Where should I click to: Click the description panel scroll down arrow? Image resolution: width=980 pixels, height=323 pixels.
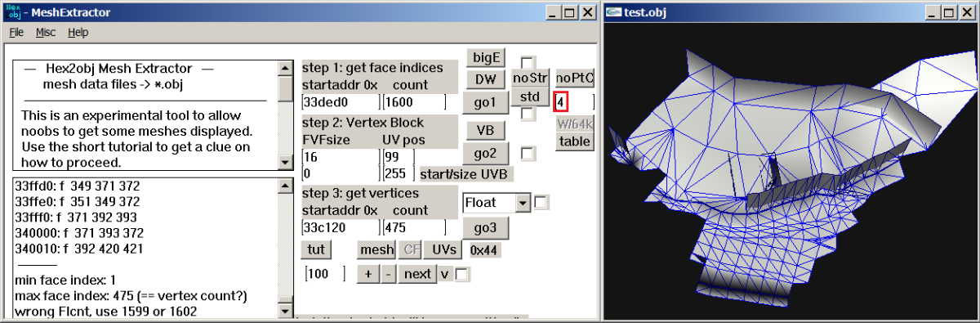coord(285,163)
